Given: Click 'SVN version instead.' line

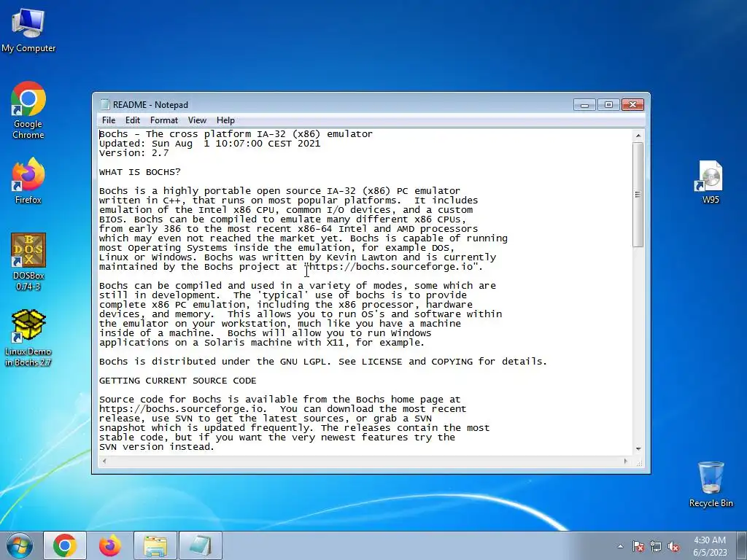Looking at the screenshot, I should coord(157,447).
